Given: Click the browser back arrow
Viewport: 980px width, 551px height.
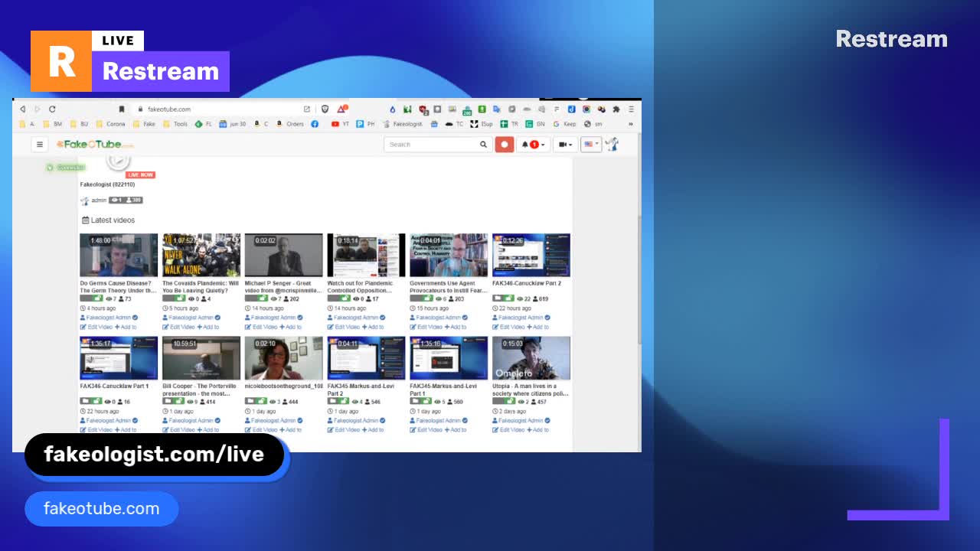Looking at the screenshot, I should pos(22,109).
